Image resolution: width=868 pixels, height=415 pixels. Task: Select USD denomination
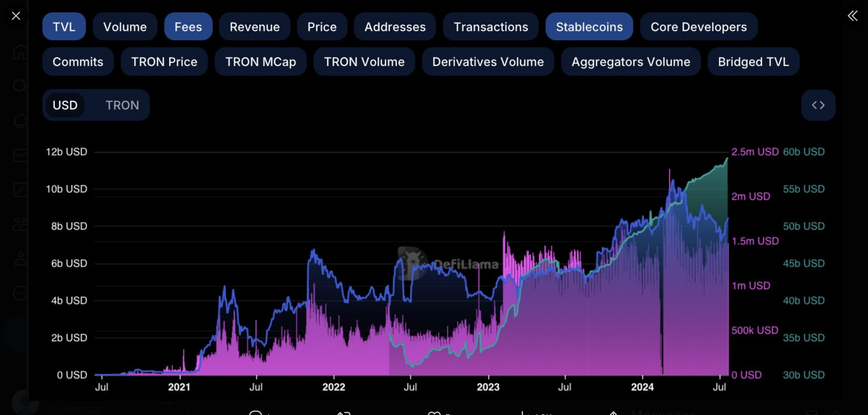pyautogui.click(x=65, y=105)
